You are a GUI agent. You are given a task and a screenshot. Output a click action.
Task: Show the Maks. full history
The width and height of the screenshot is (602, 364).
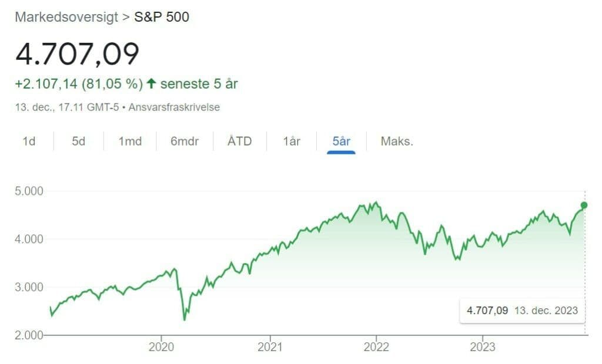[x=397, y=141]
